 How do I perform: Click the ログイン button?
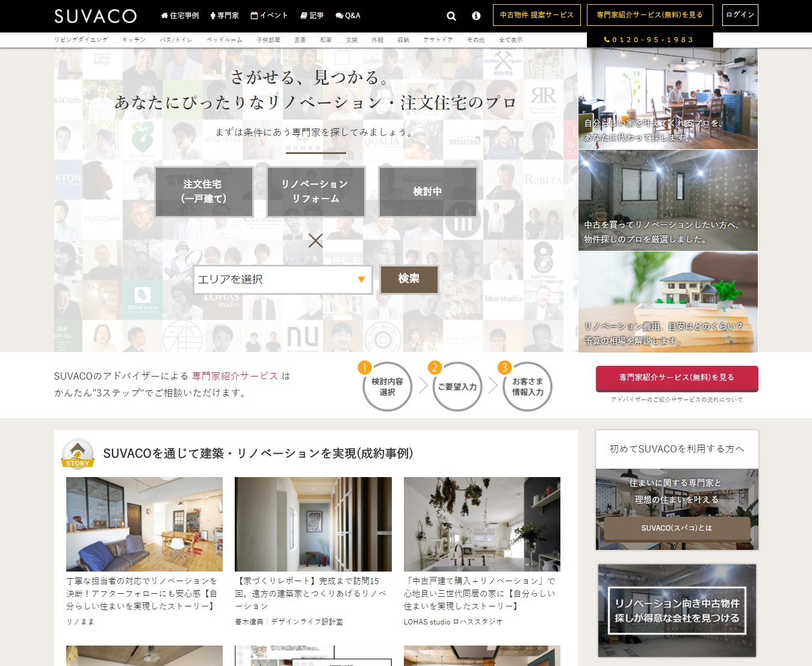pyautogui.click(x=740, y=15)
